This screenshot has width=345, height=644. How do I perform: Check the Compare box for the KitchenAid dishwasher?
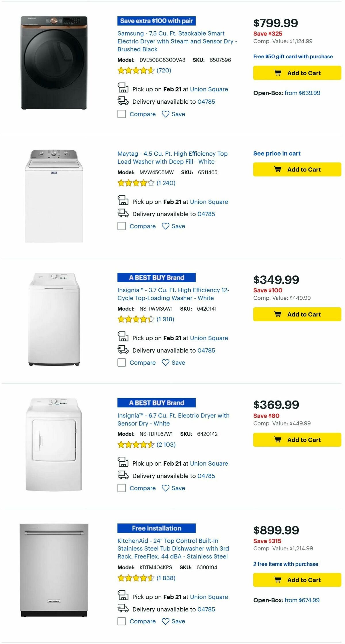click(121, 621)
